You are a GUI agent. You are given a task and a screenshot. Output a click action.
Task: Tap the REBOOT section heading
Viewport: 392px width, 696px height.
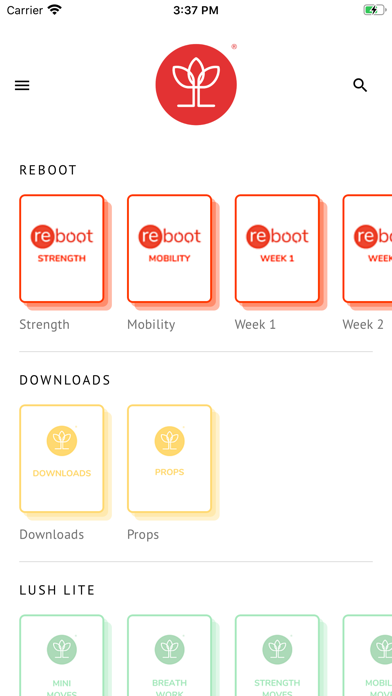(x=48, y=170)
